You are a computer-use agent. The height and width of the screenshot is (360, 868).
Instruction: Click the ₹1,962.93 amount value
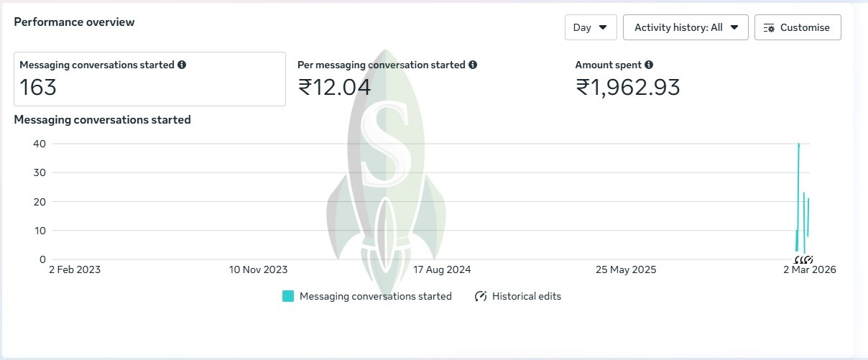[627, 88]
